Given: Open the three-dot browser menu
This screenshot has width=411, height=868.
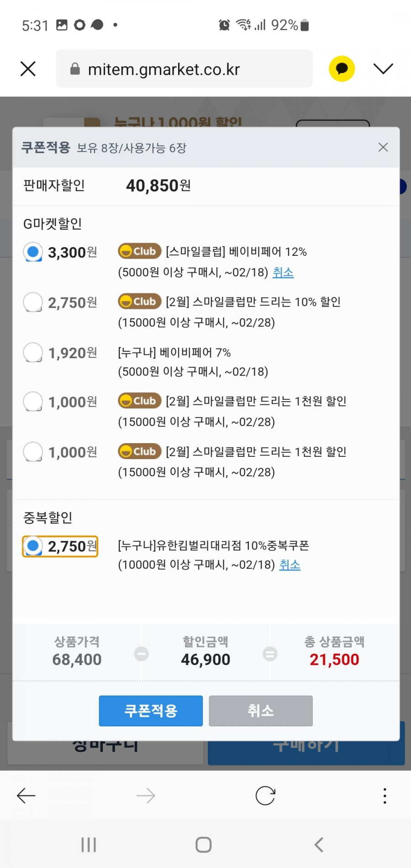Looking at the screenshot, I should tap(385, 796).
